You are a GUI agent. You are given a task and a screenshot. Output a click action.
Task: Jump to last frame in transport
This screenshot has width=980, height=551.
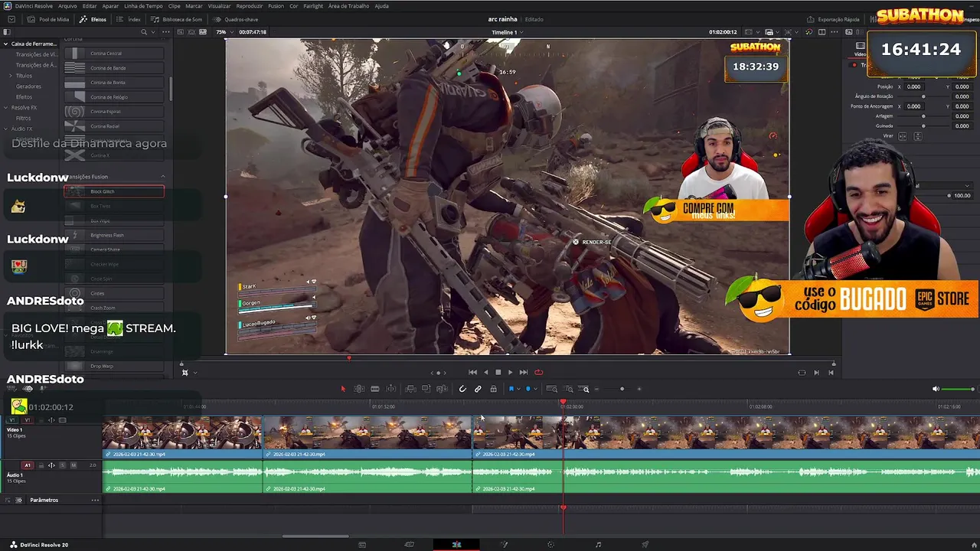tap(524, 373)
